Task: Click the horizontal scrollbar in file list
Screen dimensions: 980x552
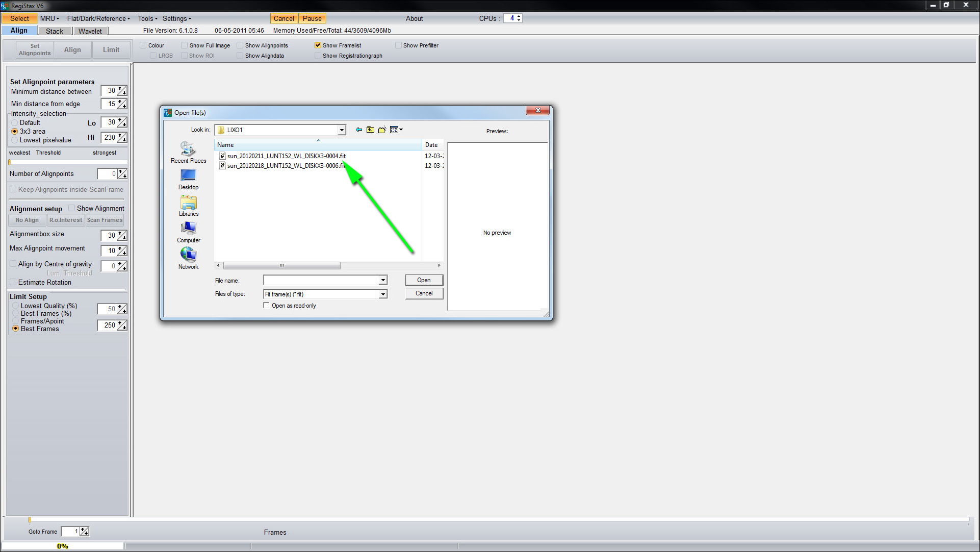Action: click(281, 265)
